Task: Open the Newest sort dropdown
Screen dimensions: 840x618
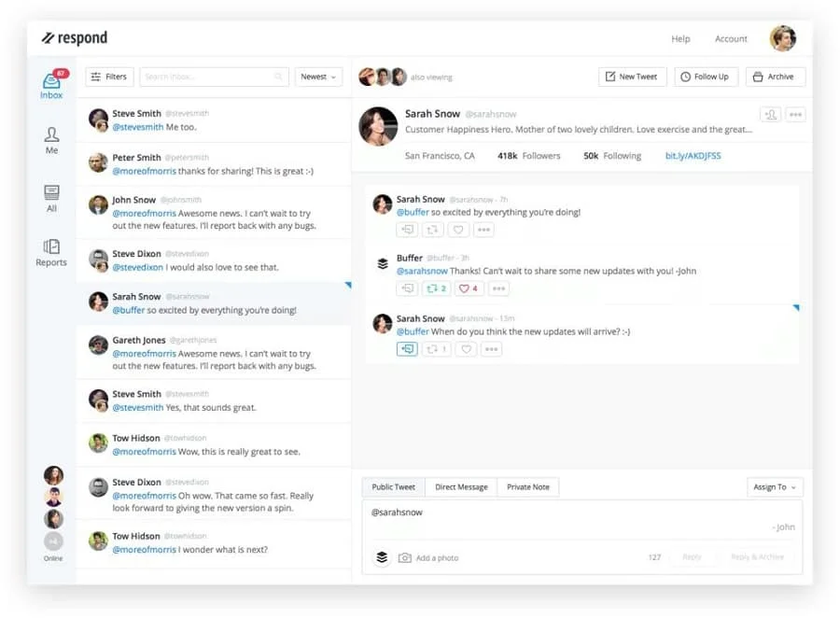Action: 319,77
